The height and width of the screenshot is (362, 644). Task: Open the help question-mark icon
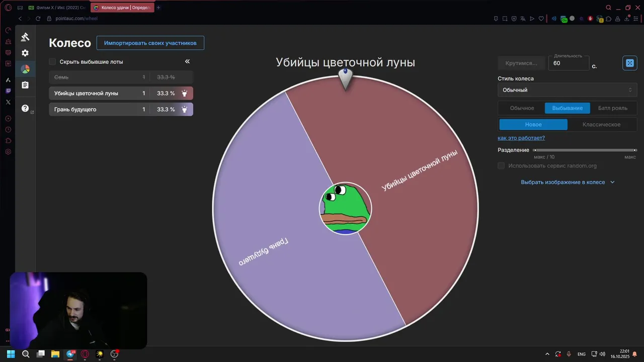pyautogui.click(x=25, y=108)
